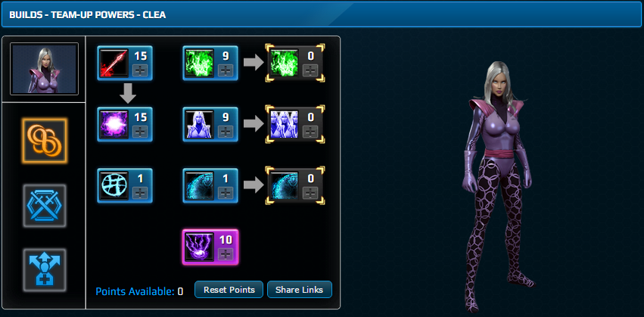Image resolution: width=644 pixels, height=317 pixels.
Task: Add a point to the red spear power
Action: pyautogui.click(x=141, y=70)
